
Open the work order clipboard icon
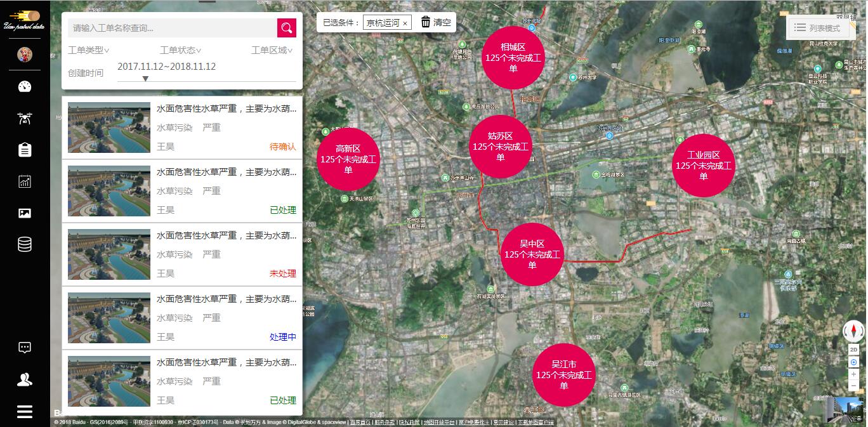tap(25, 150)
